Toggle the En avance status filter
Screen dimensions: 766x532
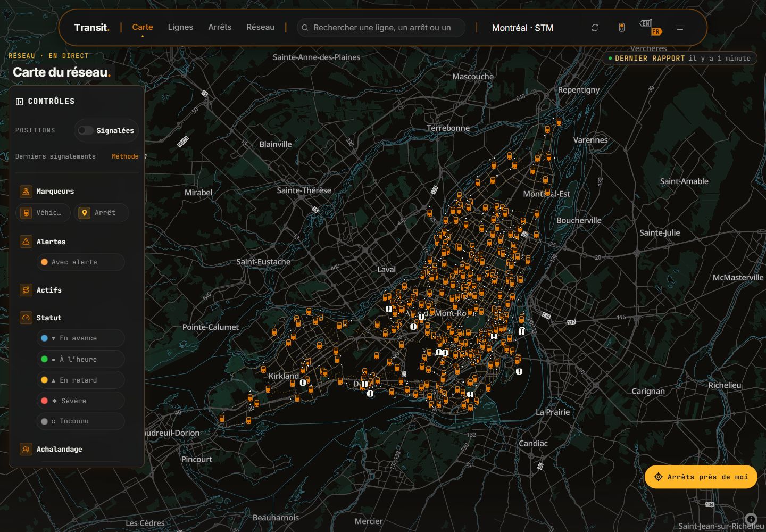(80, 338)
